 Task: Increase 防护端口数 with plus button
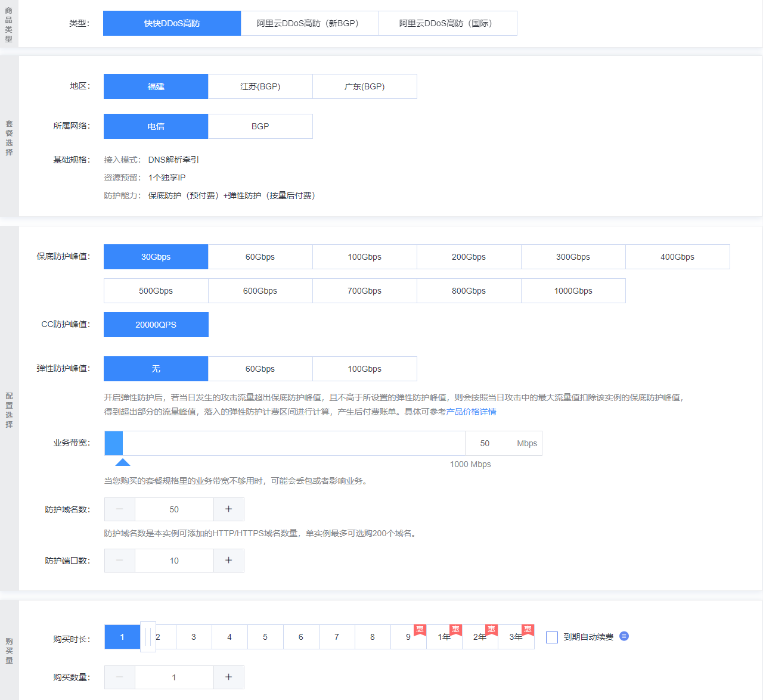click(228, 561)
